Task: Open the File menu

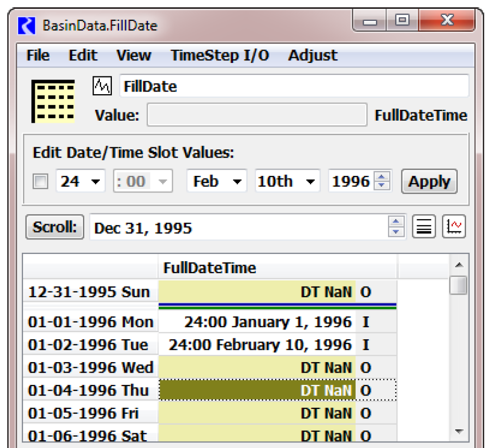Action: coord(38,55)
